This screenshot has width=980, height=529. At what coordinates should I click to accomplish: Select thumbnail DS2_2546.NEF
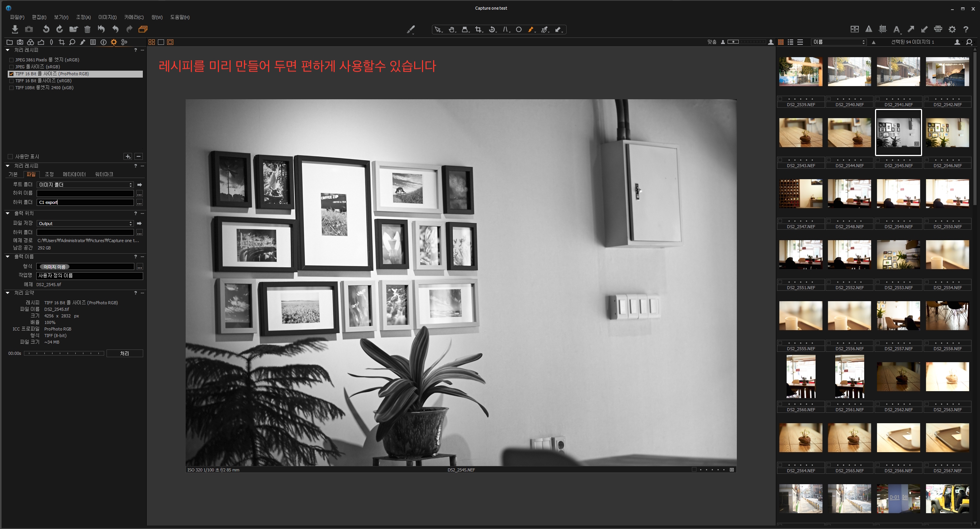[x=947, y=133]
